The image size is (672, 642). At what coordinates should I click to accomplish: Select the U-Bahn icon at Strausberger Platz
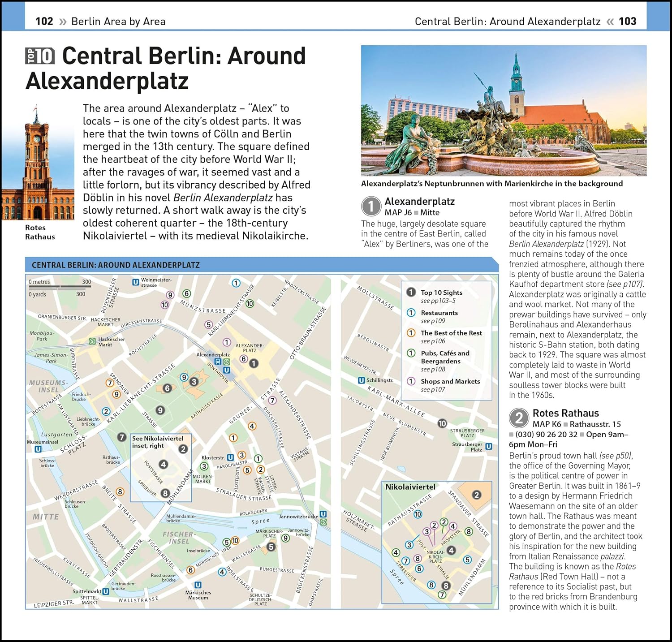(489, 446)
